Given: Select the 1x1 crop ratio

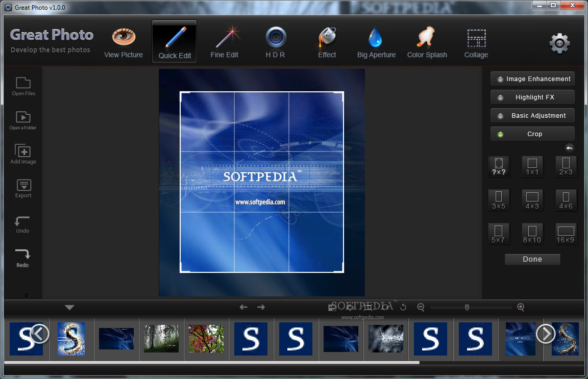Looking at the screenshot, I should (x=532, y=167).
